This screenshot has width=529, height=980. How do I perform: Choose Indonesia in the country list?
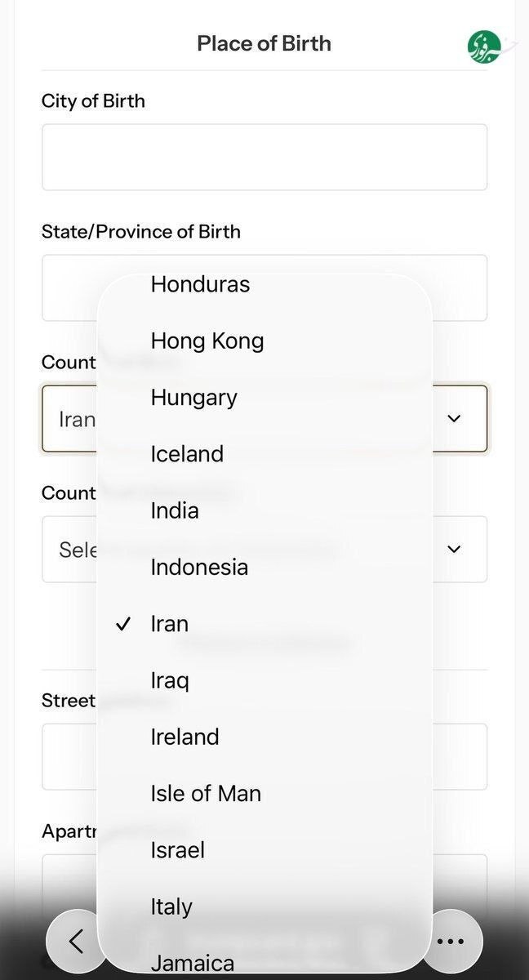click(x=199, y=567)
